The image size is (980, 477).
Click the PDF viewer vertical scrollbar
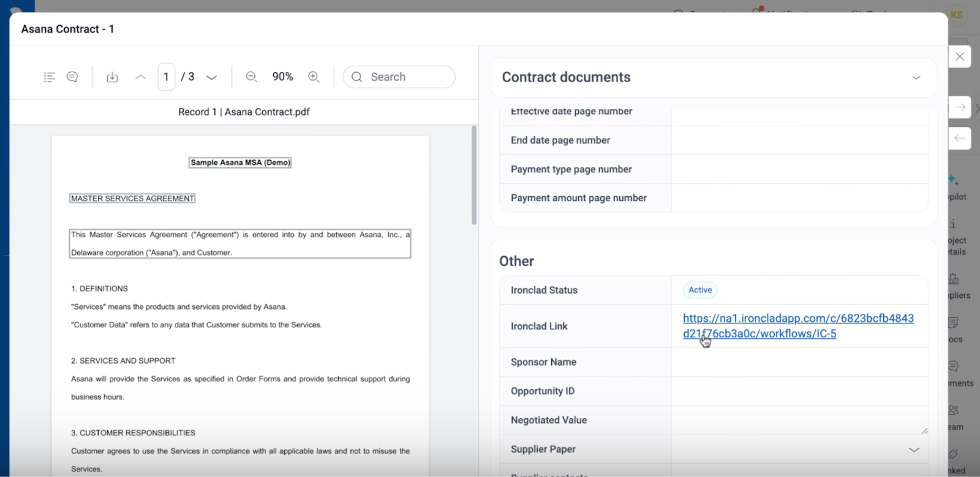pos(474,175)
